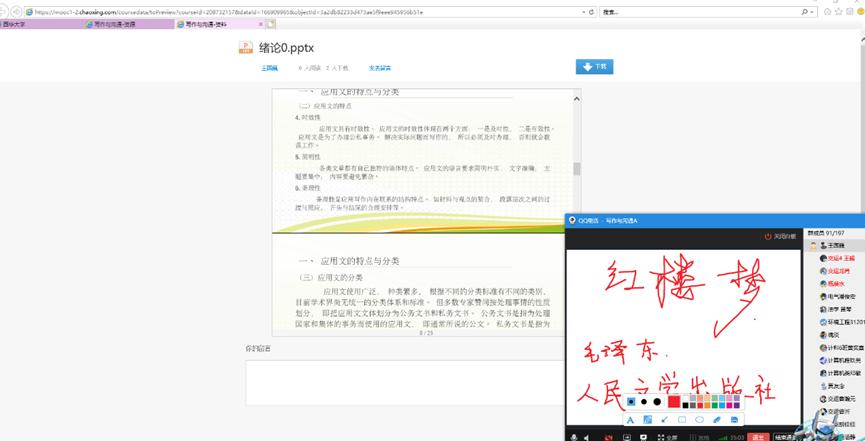Click the slide preview scrollbar thumb
865x441 pixels.
coord(577,169)
